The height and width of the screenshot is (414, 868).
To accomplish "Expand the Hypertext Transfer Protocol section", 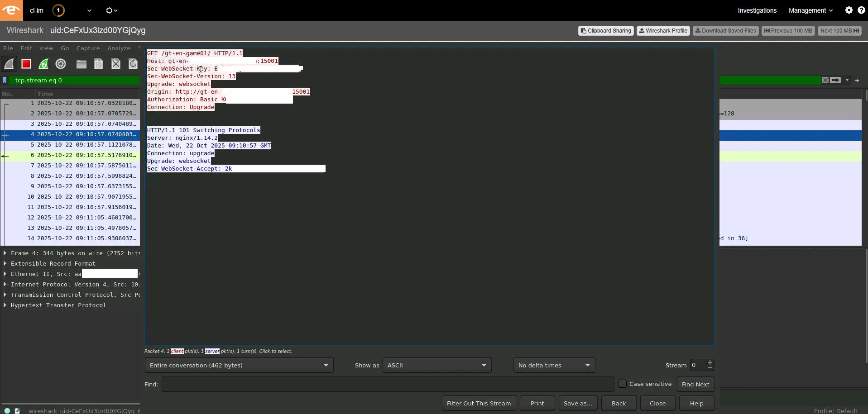I will 5,305.
